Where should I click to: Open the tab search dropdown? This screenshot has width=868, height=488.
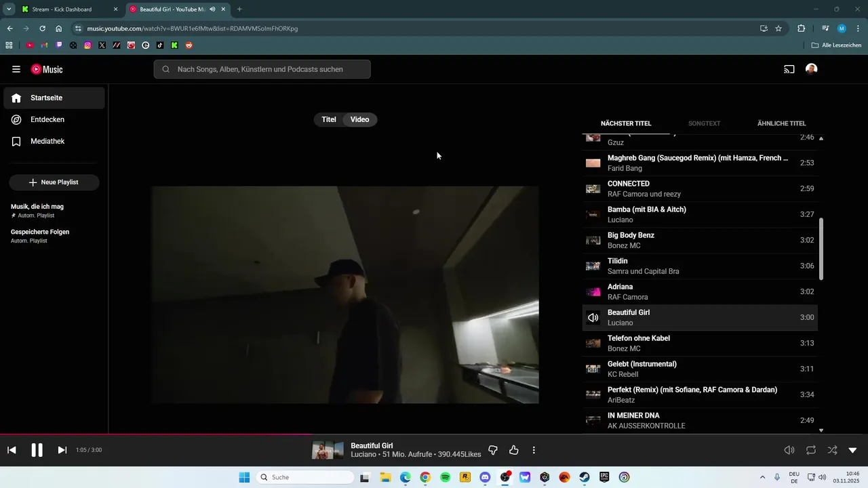9,9
